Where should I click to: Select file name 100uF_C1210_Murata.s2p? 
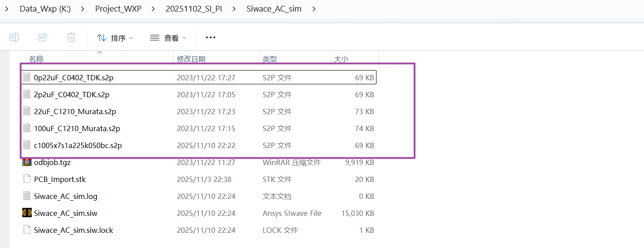pyautogui.click(x=77, y=128)
